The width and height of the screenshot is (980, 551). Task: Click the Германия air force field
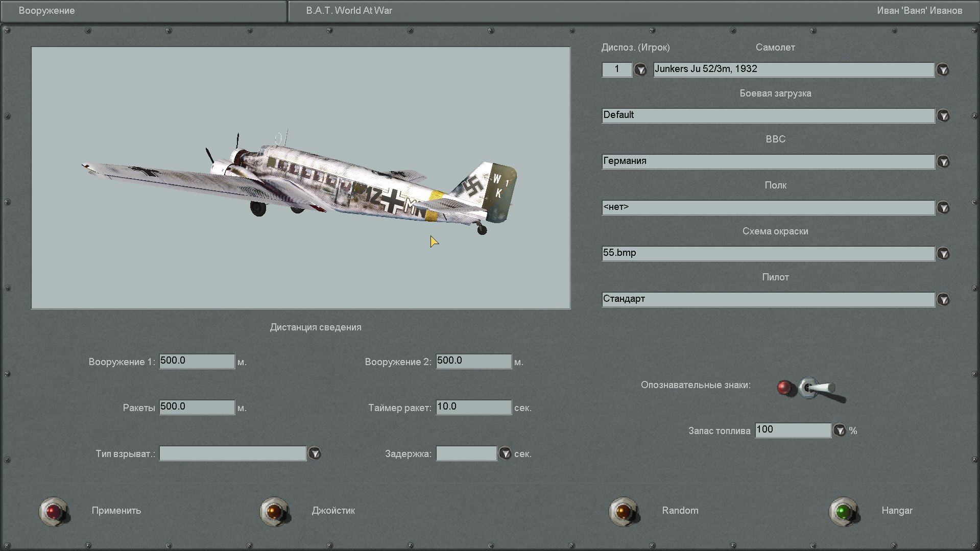click(x=769, y=161)
